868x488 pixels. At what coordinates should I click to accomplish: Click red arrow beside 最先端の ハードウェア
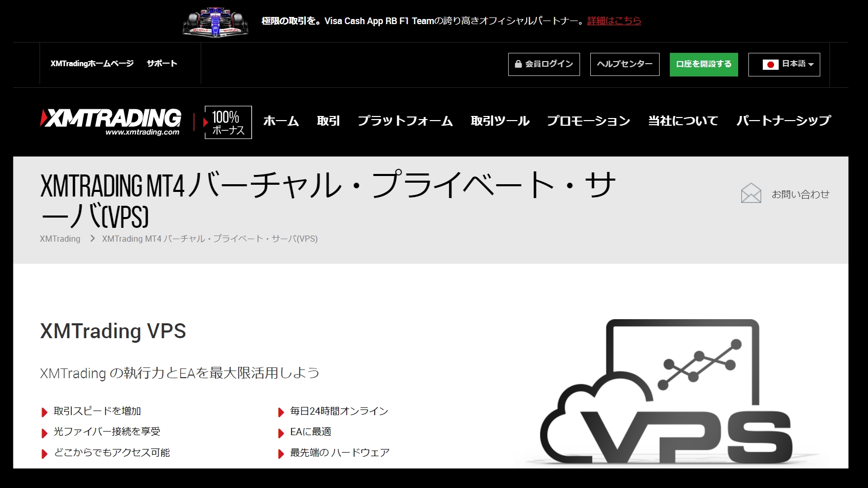coord(281,454)
